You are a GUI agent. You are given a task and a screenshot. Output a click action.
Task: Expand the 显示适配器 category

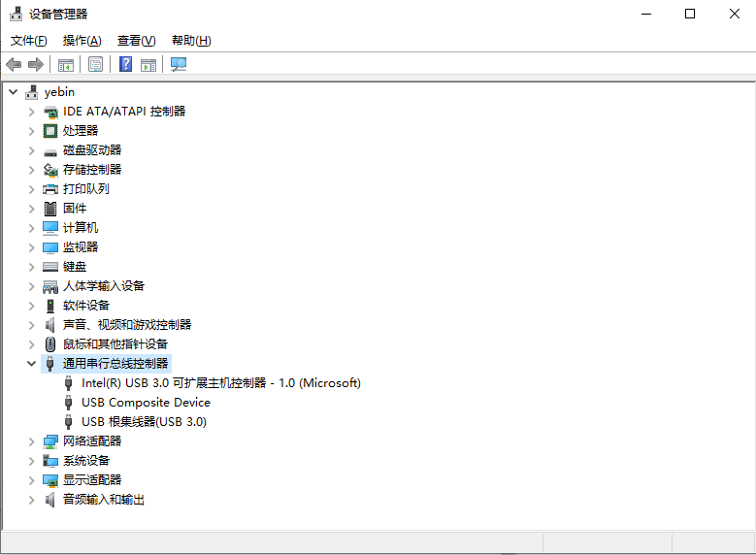coord(31,480)
